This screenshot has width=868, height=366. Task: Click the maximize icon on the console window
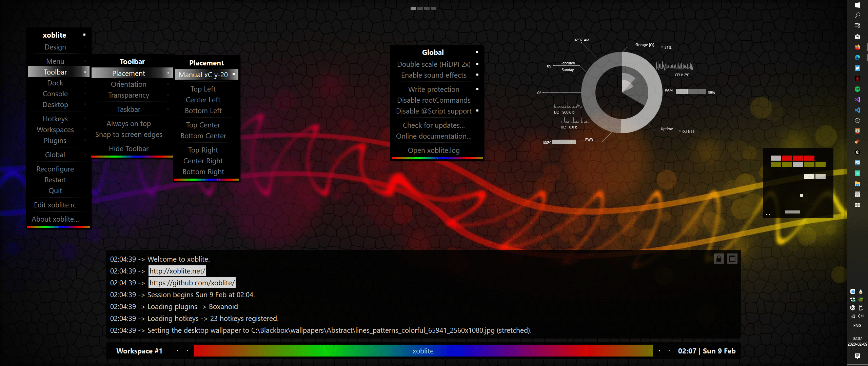click(732, 259)
